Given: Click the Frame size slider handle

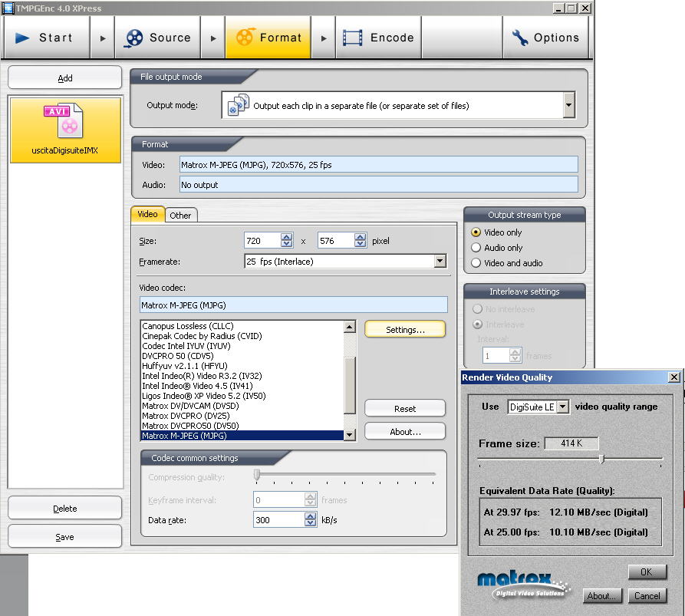Looking at the screenshot, I should (x=602, y=459).
